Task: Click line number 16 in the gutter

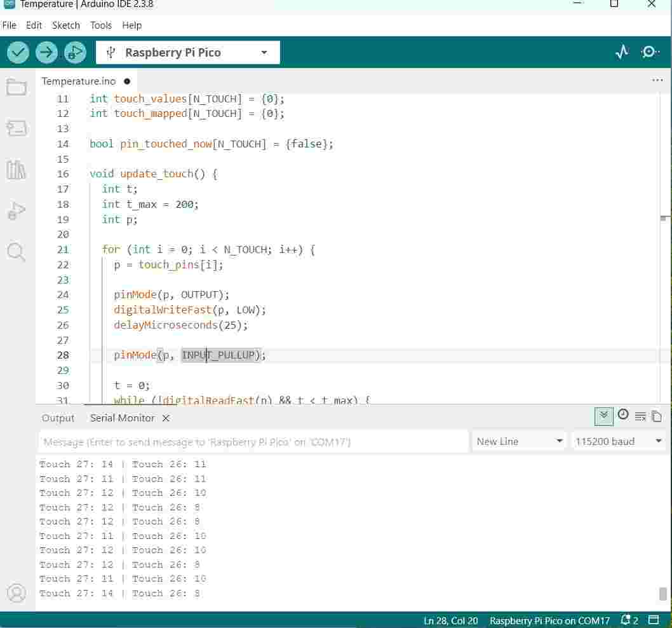Action: pyautogui.click(x=63, y=174)
